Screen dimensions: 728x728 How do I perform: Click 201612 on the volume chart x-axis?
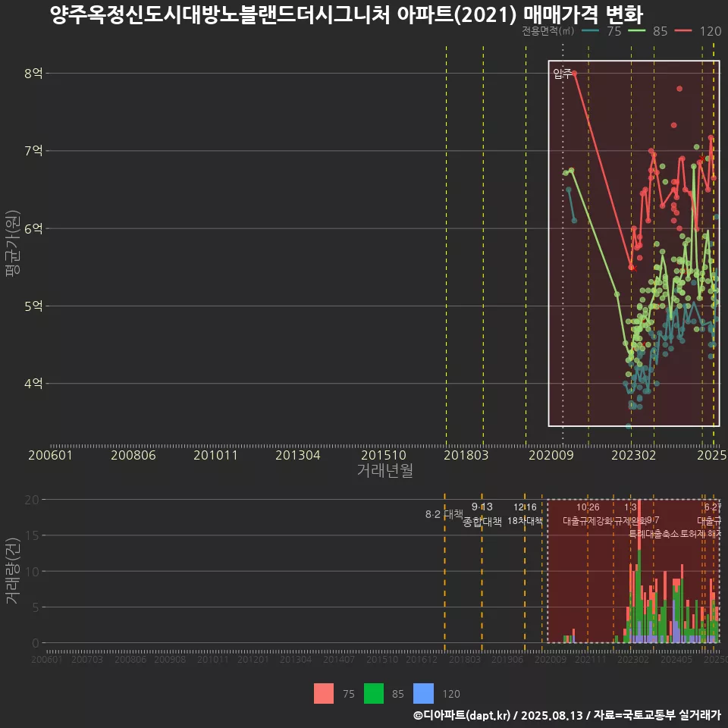(x=422, y=659)
